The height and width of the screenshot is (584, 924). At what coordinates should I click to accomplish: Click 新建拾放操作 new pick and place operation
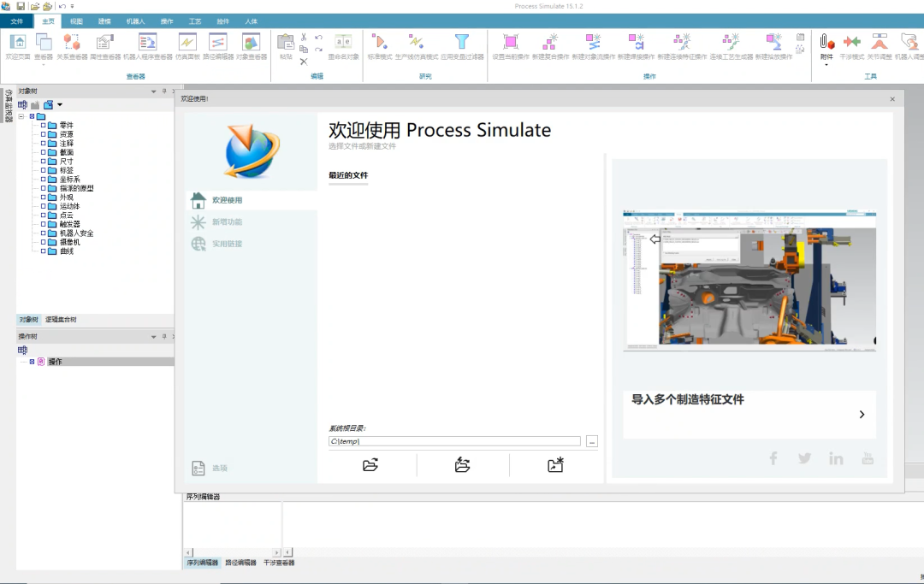click(x=773, y=46)
